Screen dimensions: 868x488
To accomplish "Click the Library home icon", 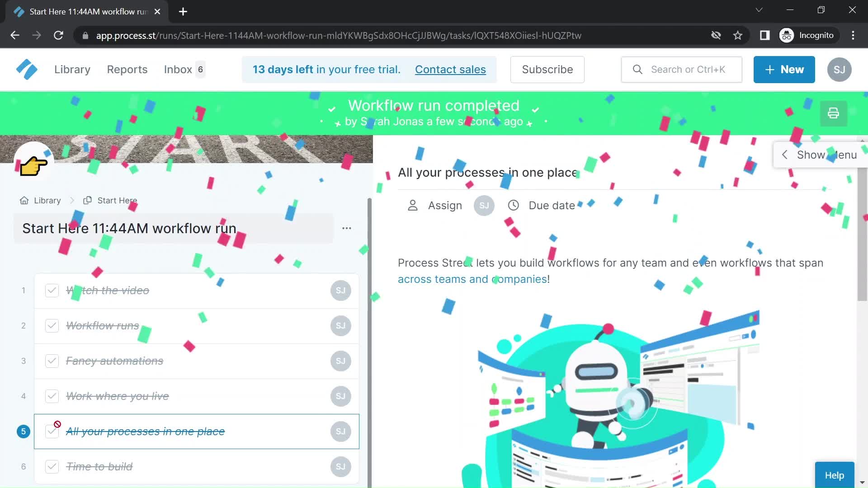I will [x=24, y=200].
